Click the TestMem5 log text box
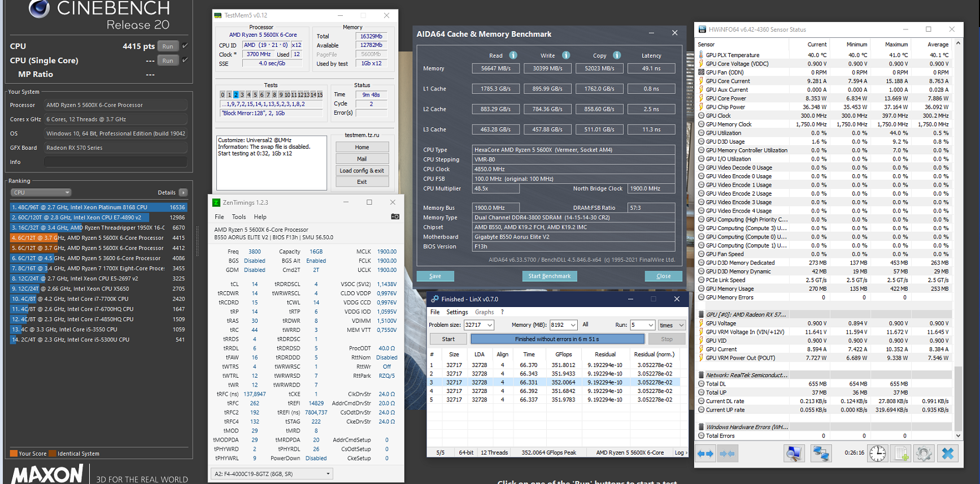This screenshot has width=980, height=484. 272,163
